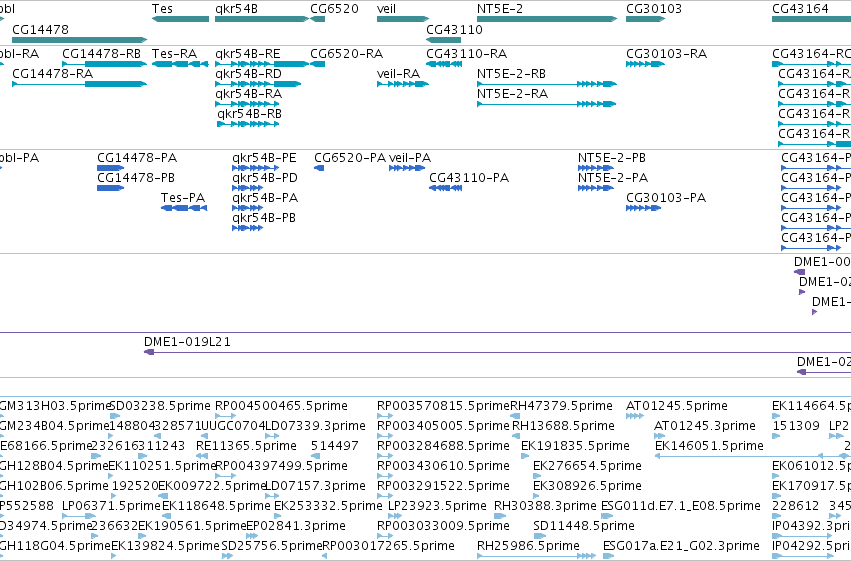Viewport: 851px width, 561px height.
Task: Select the veil gene feature
Action: tap(403, 19)
